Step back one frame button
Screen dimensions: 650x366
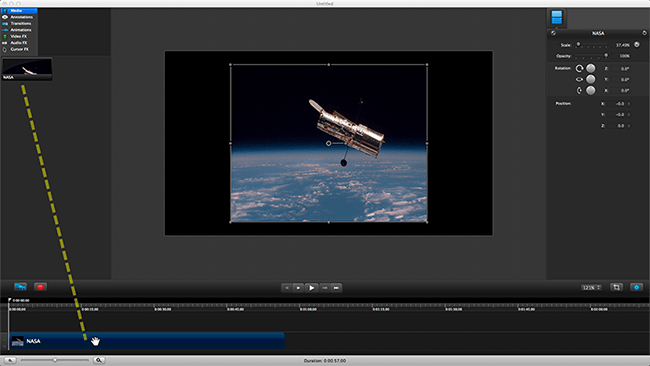click(x=298, y=288)
